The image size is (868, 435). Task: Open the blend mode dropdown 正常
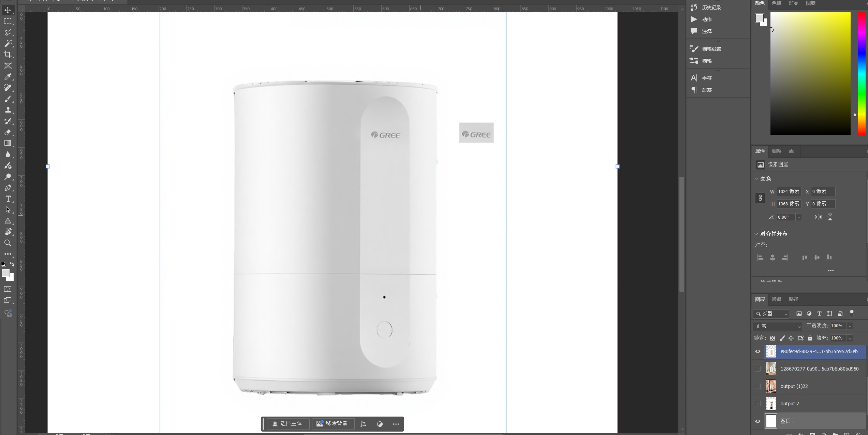coord(777,326)
